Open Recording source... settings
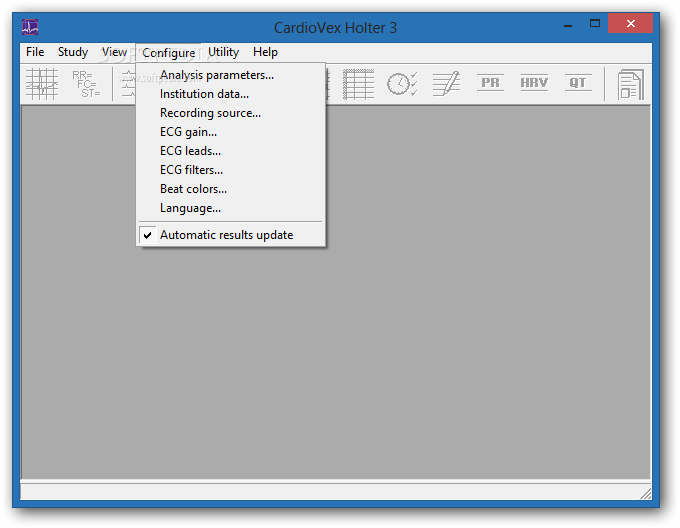 pyautogui.click(x=231, y=113)
